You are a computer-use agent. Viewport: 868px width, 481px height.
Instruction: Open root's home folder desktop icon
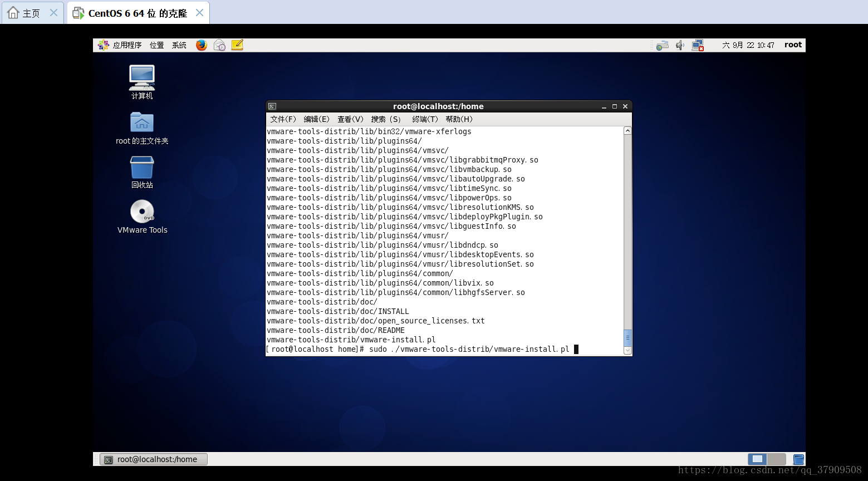tap(142, 128)
